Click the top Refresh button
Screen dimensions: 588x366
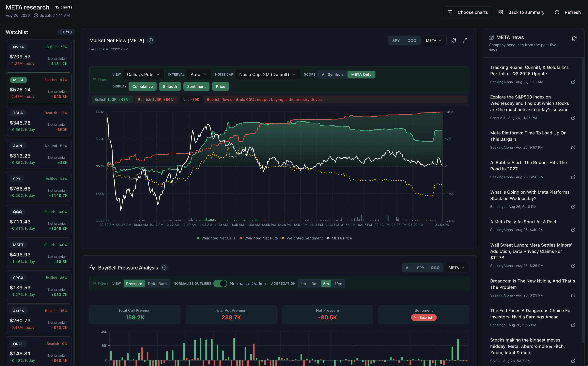[x=567, y=12]
